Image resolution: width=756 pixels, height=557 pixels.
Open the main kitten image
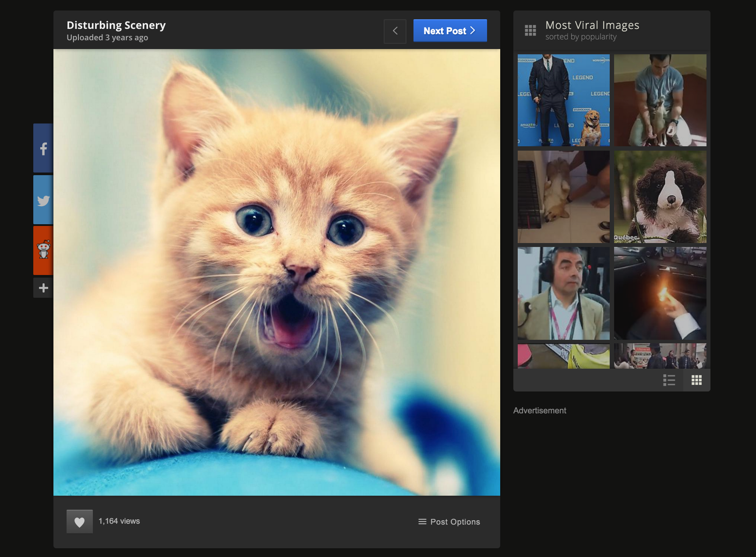(x=277, y=272)
